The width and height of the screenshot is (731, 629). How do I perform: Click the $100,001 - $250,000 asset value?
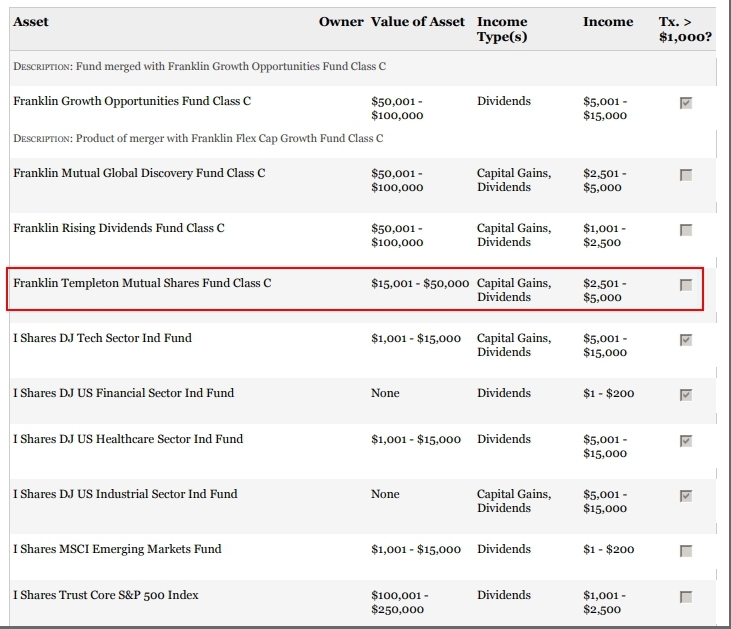[398, 602]
